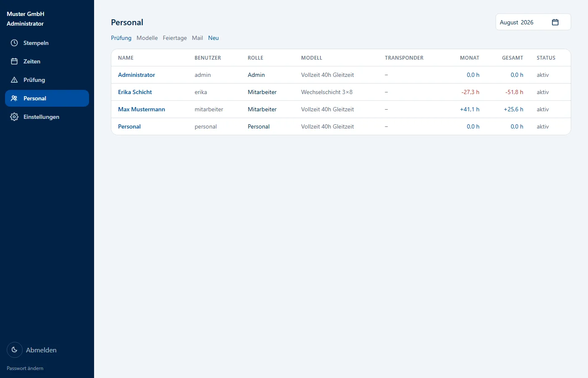Click the MONAT column header
588x378 pixels.
point(470,58)
